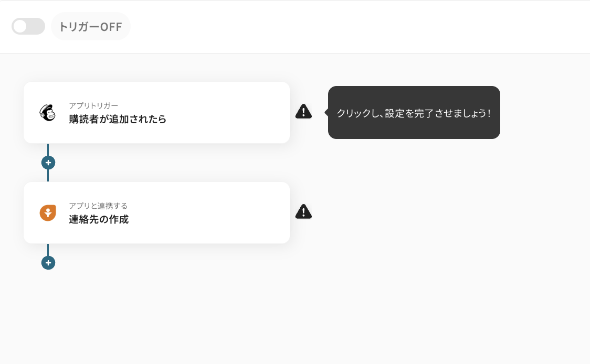Click the warning icon beside 連絡先の作成
Screen dimensions: 590x364
click(x=303, y=211)
